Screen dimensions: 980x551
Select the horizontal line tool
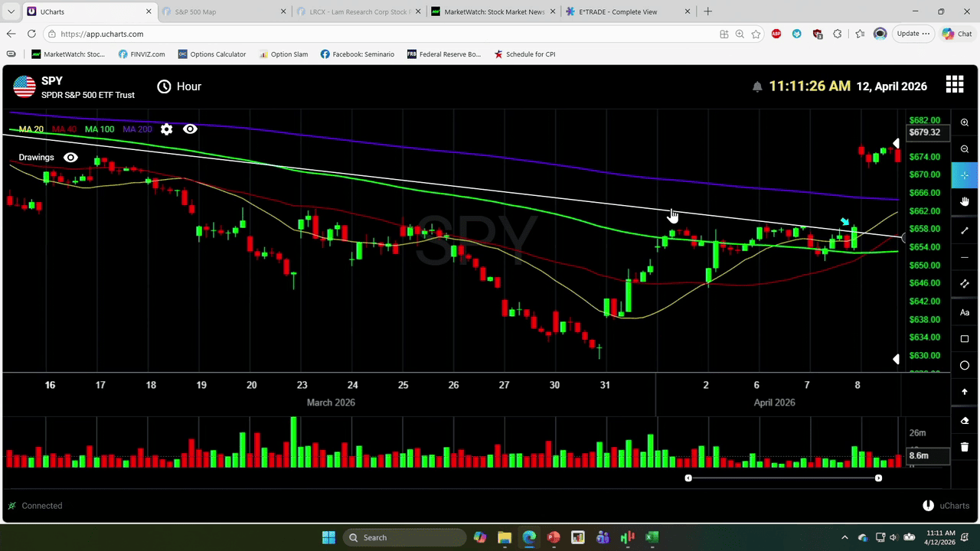[965, 257]
